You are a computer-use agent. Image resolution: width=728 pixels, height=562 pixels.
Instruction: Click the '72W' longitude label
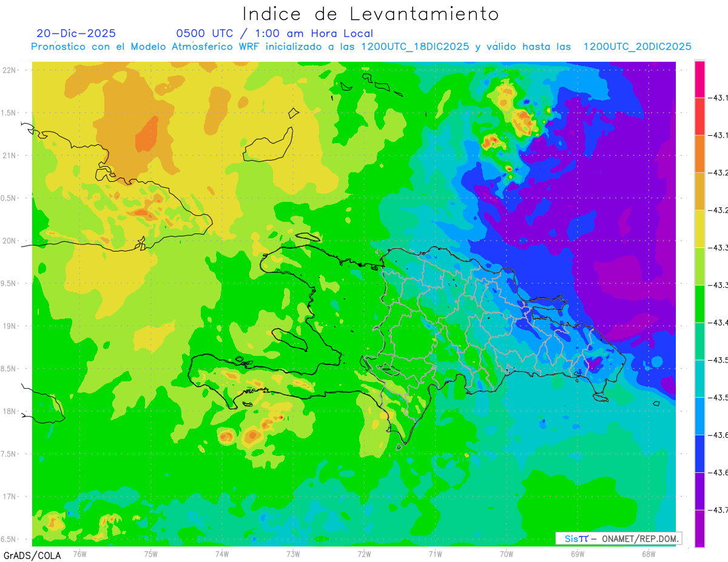coord(364,554)
